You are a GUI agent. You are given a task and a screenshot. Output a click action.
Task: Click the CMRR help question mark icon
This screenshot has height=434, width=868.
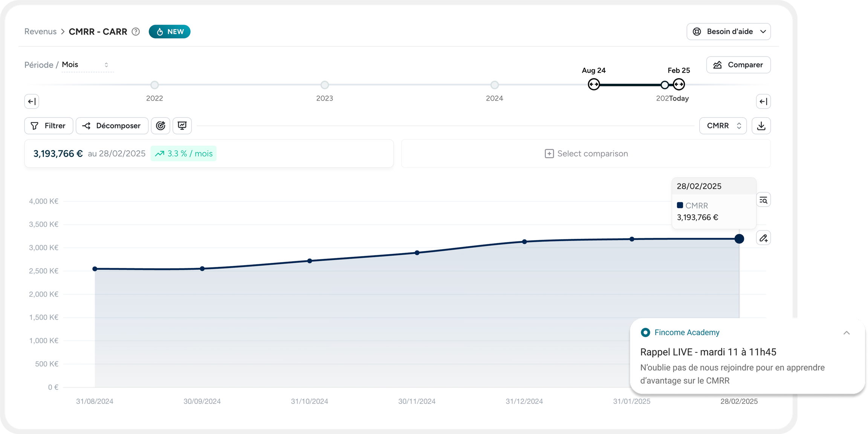point(136,32)
